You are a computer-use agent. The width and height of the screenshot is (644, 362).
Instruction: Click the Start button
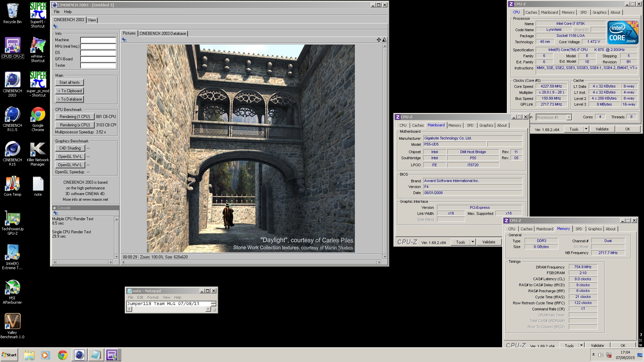9,355
